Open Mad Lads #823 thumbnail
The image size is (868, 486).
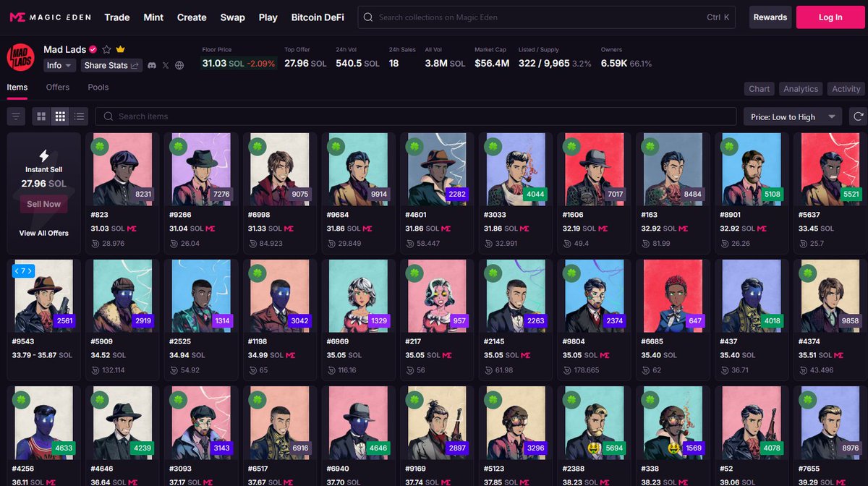tap(123, 170)
